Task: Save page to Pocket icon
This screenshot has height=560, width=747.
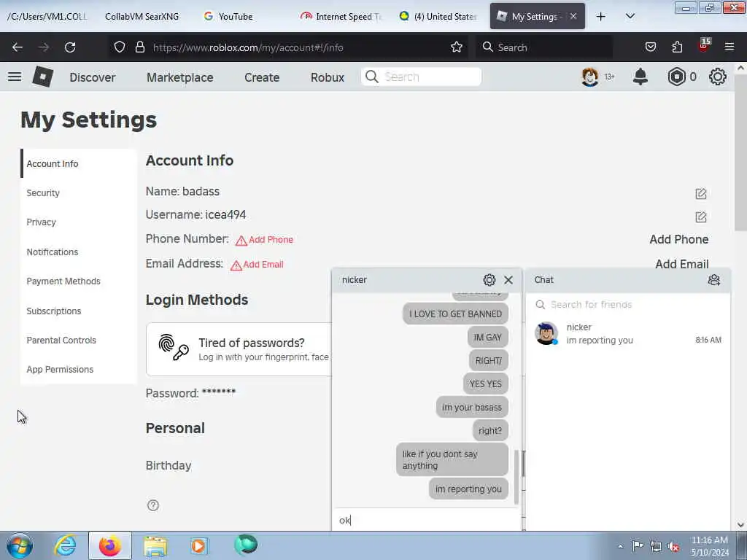Action: coord(650,47)
